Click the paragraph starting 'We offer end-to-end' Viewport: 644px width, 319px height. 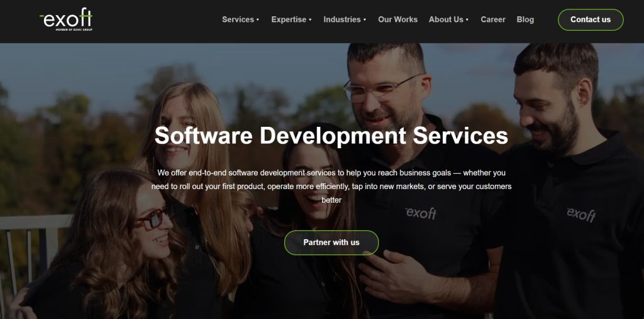pyautogui.click(x=331, y=187)
